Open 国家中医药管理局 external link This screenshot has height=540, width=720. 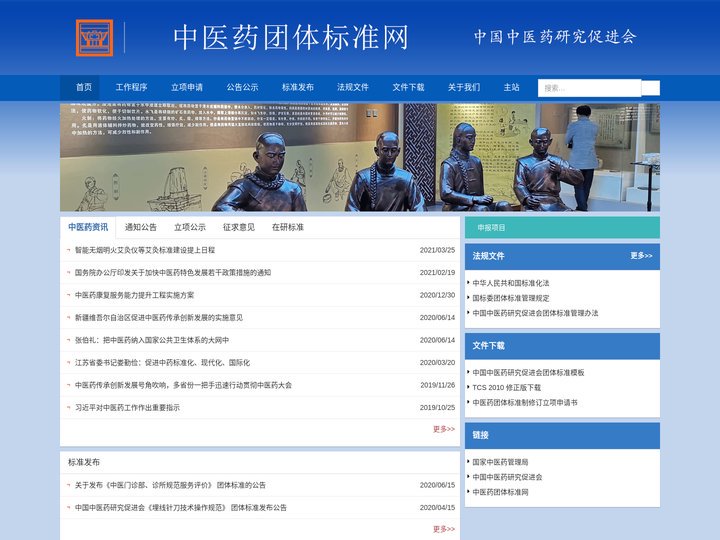pyautogui.click(x=501, y=462)
